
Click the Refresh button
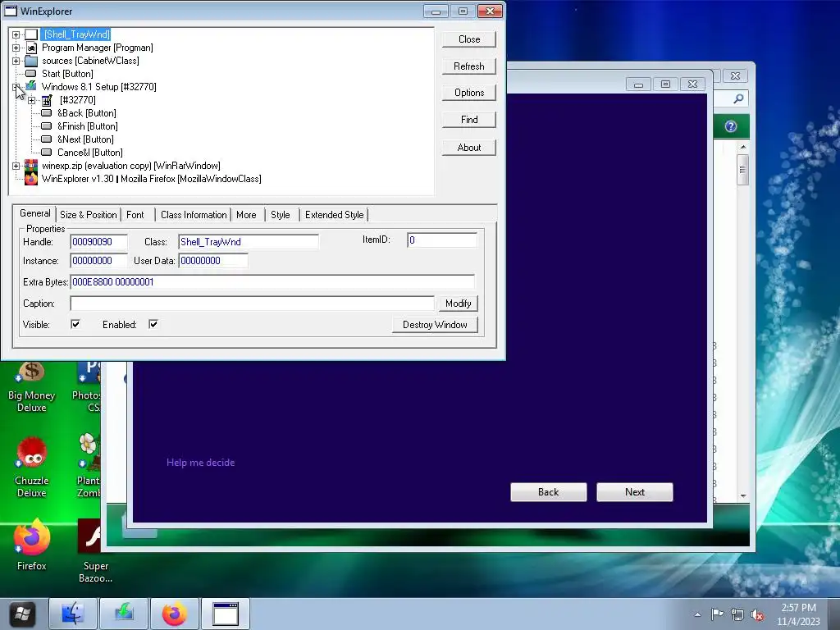click(469, 66)
